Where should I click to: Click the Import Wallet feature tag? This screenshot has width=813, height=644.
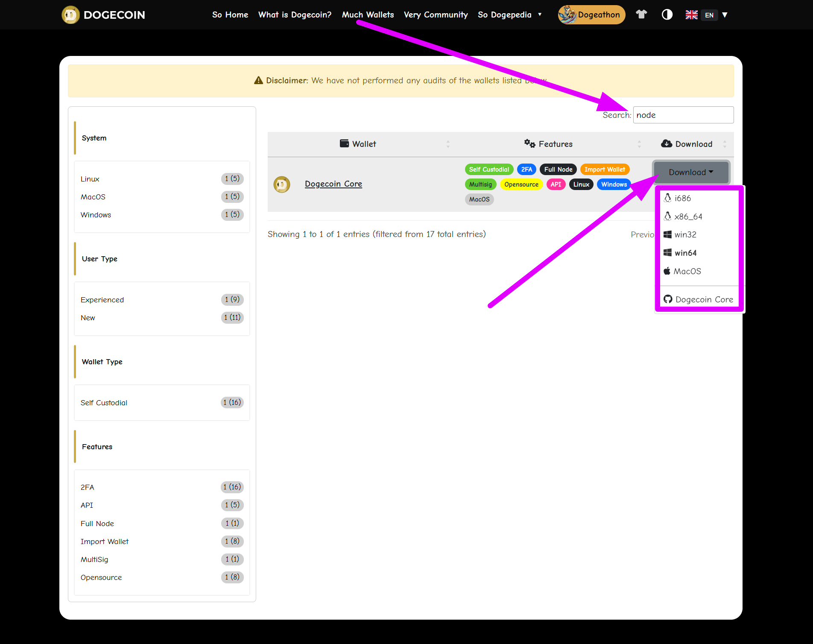605,170
